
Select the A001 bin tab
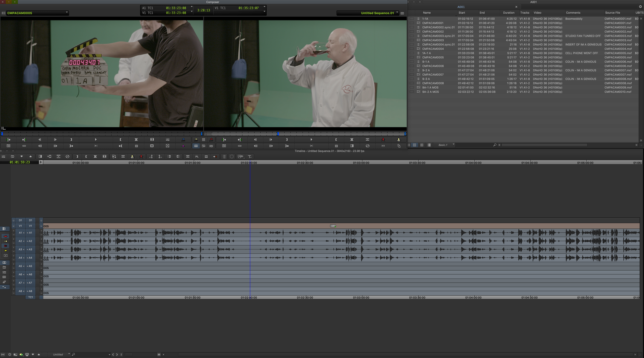(461, 7)
